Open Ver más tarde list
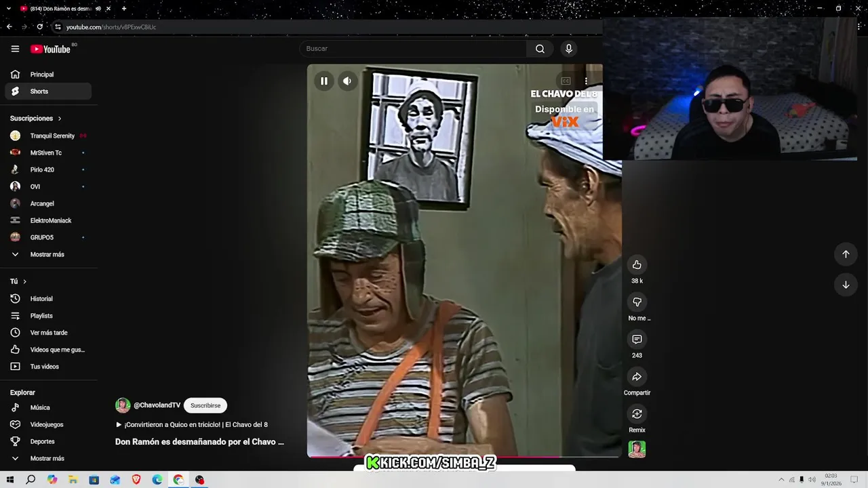 48,333
